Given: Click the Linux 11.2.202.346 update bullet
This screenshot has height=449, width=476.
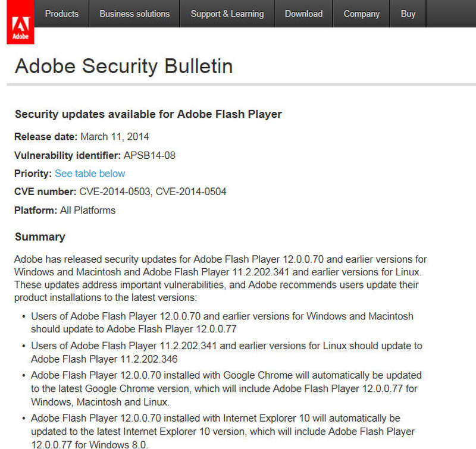Looking at the screenshot, I should (x=226, y=352).
